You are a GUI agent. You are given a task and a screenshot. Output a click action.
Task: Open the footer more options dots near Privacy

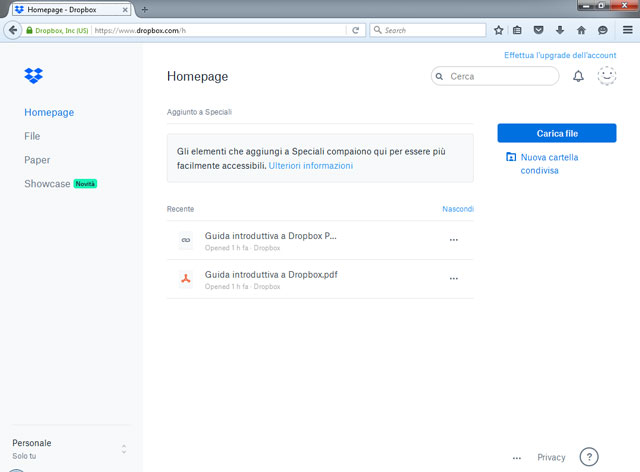click(517, 458)
